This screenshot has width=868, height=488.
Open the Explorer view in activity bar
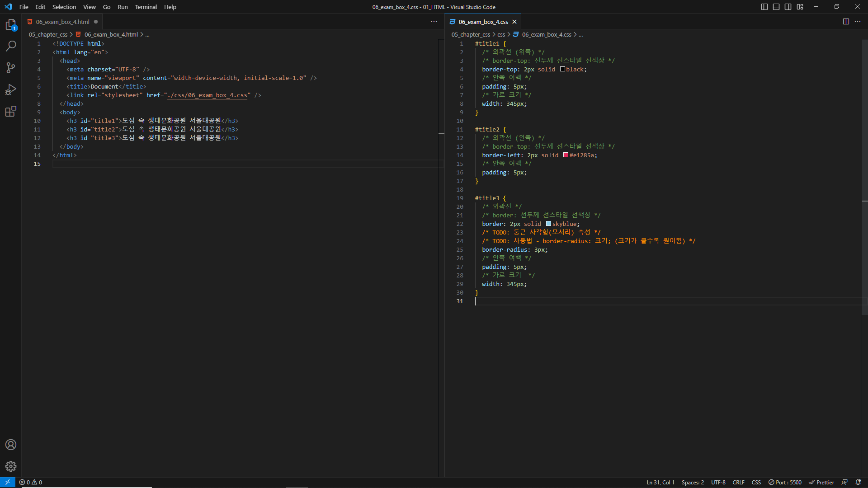pos(11,25)
